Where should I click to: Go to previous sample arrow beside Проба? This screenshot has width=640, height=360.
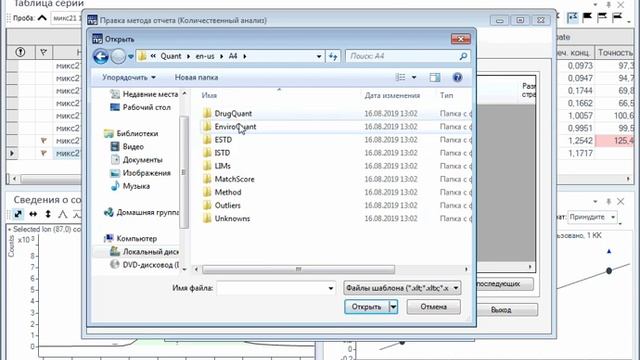click(x=42, y=18)
